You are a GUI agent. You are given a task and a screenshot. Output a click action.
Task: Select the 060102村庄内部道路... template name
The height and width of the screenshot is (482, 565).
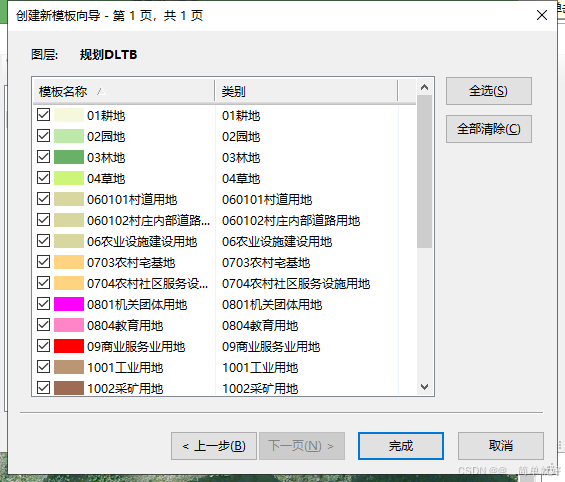tap(148, 220)
